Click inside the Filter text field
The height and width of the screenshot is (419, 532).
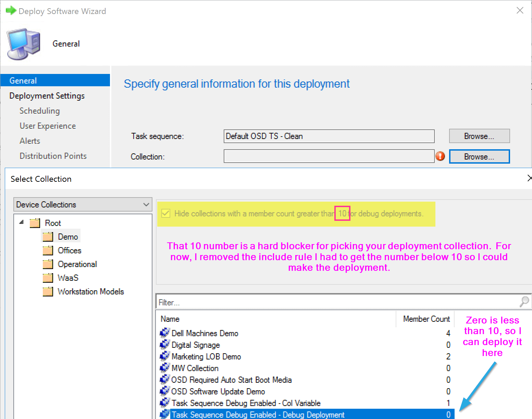(x=336, y=302)
